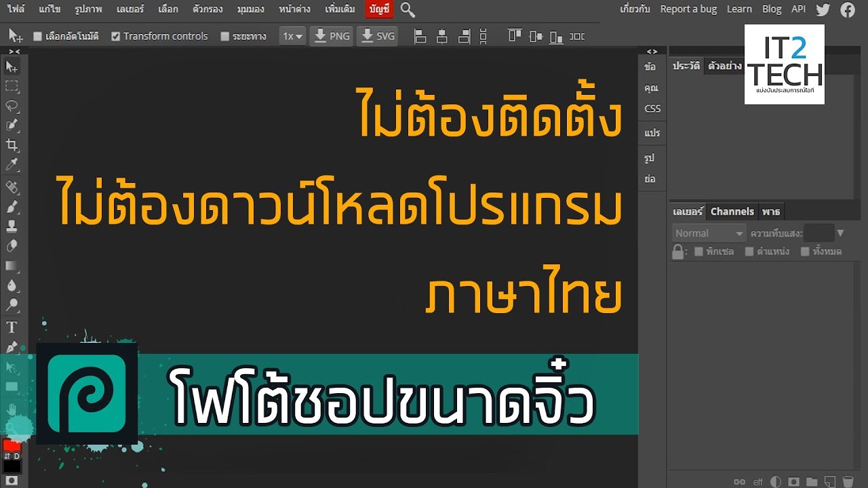The width and height of the screenshot is (868, 488).
Task: Check the ตำแหน่ง lock option
Action: pos(749,251)
